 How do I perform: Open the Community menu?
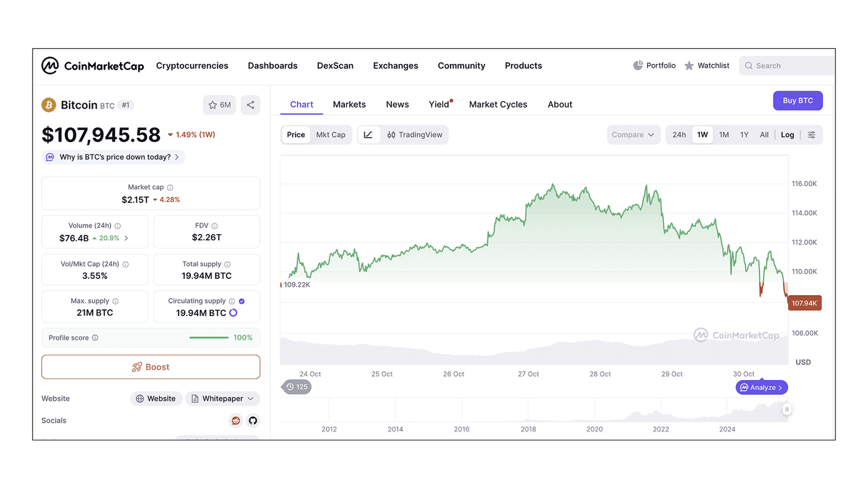(461, 66)
